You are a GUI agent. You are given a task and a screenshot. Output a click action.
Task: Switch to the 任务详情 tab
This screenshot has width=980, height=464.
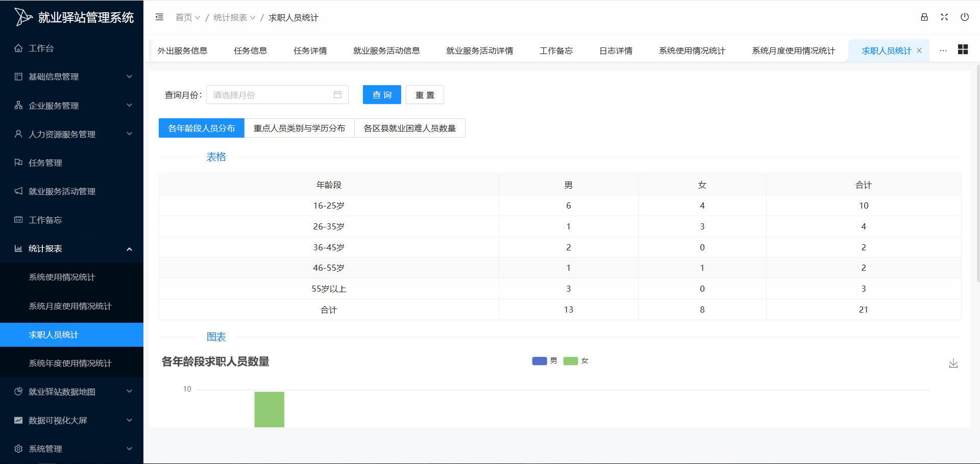click(310, 50)
